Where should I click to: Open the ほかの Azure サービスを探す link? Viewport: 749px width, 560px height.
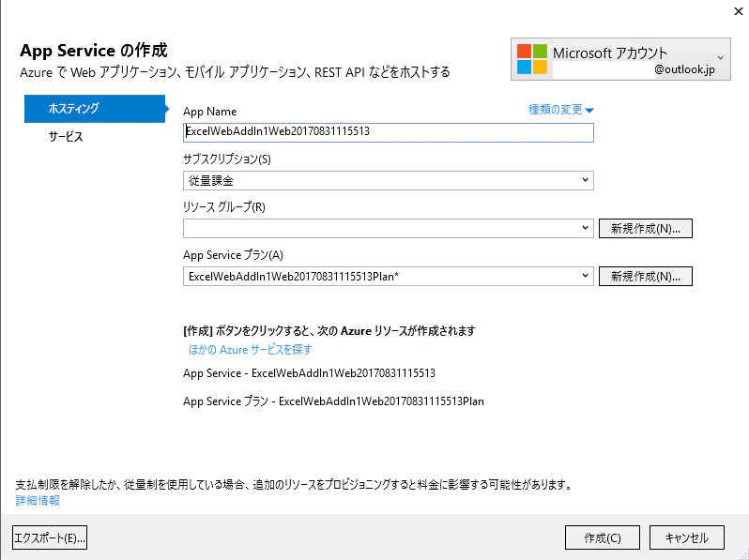[250, 350]
